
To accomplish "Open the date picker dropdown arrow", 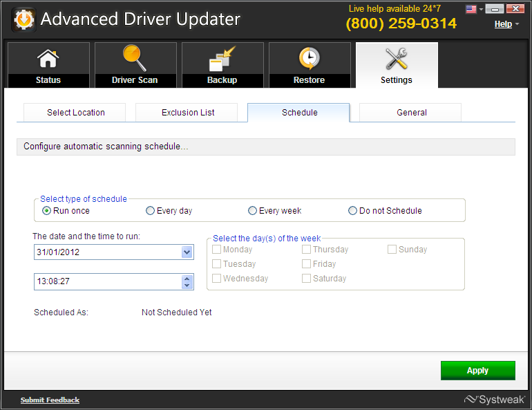I will point(187,252).
